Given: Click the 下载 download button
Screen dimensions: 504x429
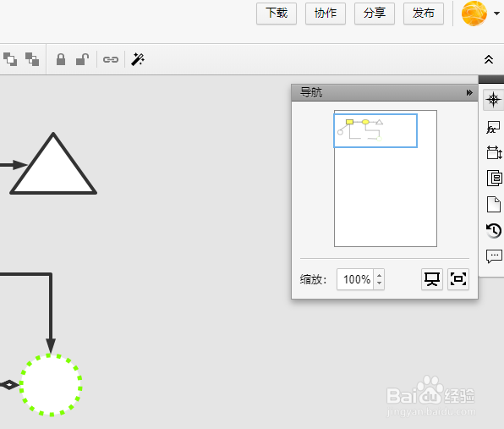Looking at the screenshot, I should (x=277, y=14).
